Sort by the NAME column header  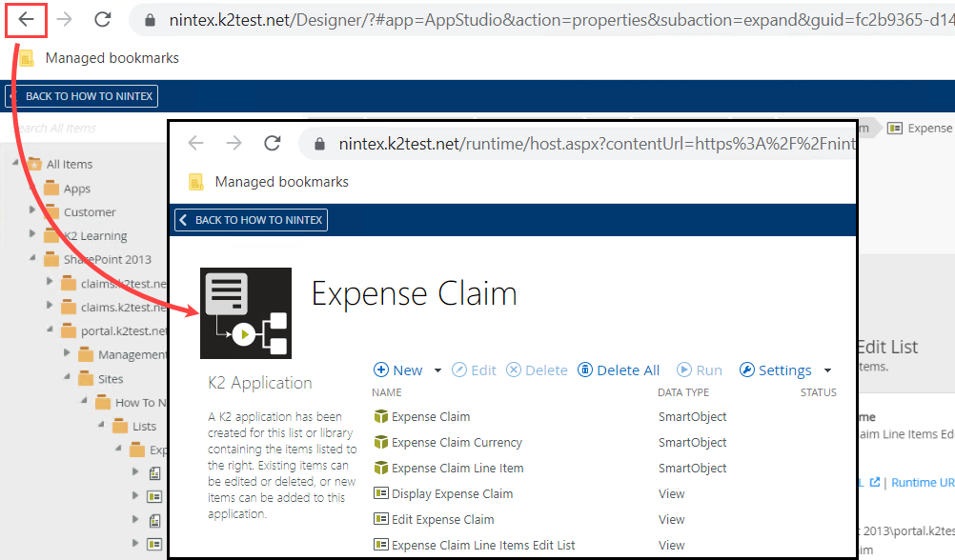tap(387, 392)
